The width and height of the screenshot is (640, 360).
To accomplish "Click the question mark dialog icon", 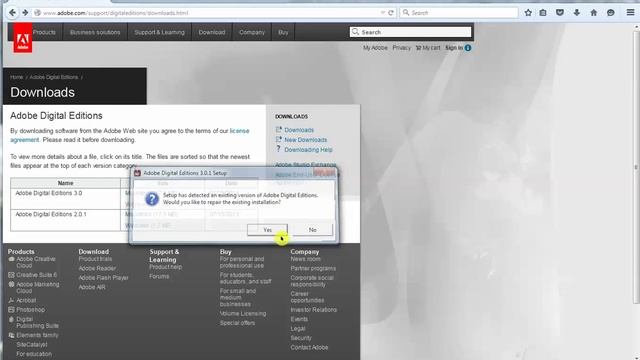I will [152, 199].
